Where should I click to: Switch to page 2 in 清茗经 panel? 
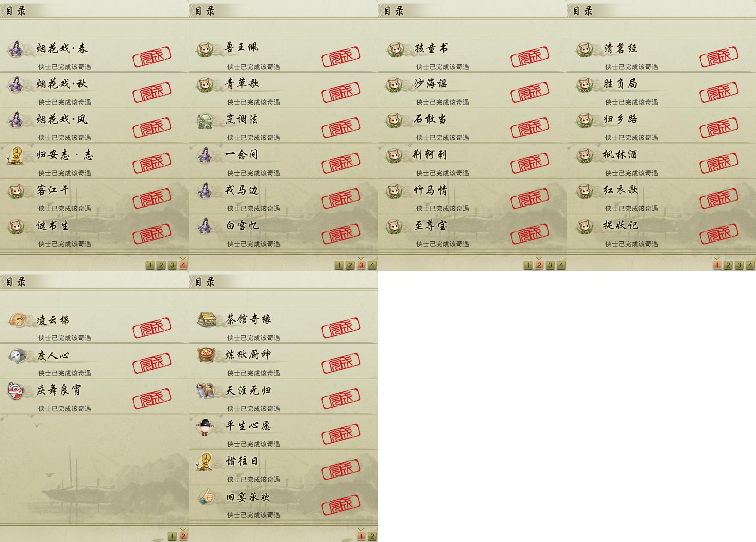[x=728, y=265]
